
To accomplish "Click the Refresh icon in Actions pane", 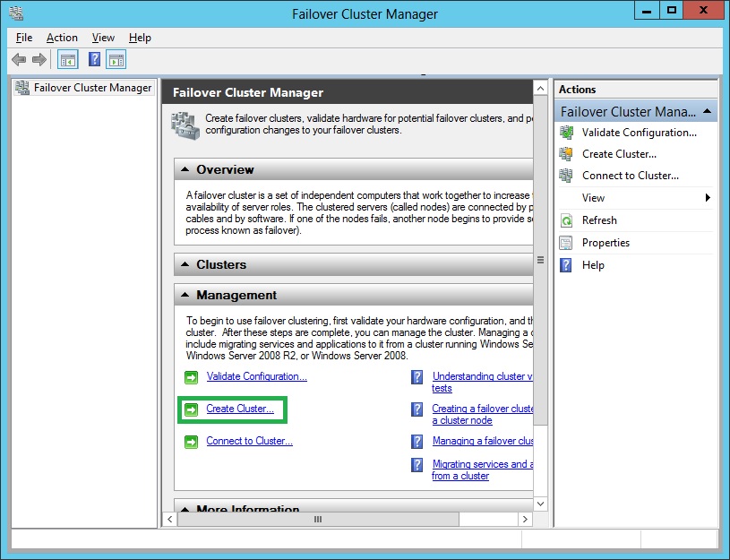I will click(x=566, y=220).
